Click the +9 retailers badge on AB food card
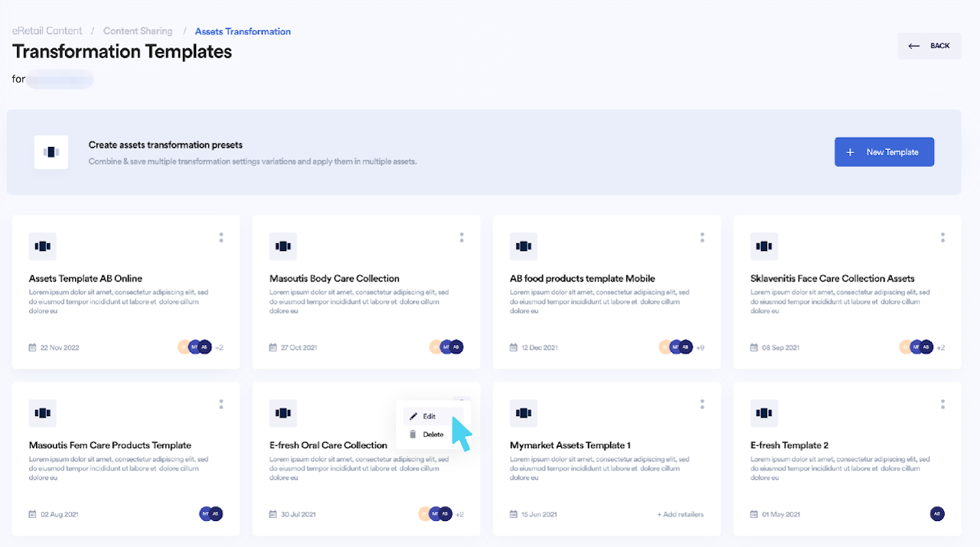The height and width of the screenshot is (547, 980). (x=700, y=347)
